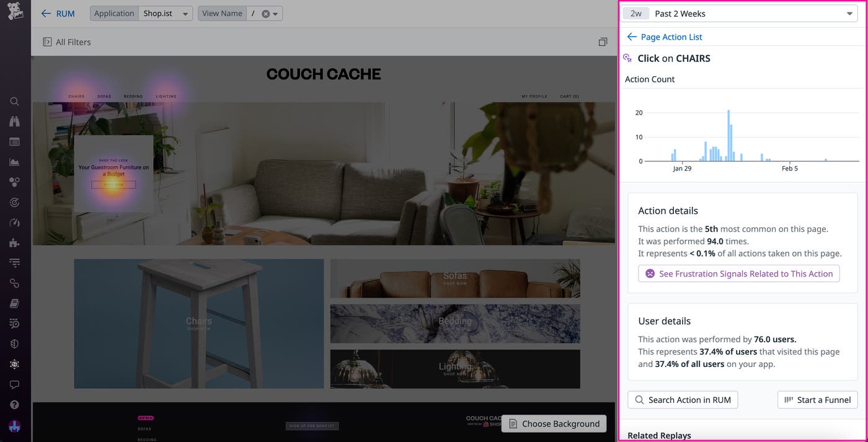Click the Start a Funnel button
This screenshot has height=442, width=868.
click(x=817, y=400)
